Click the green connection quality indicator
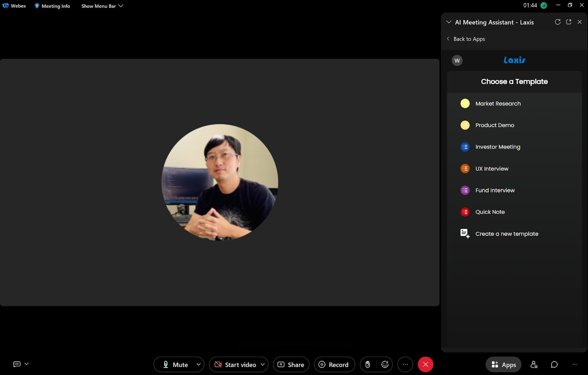588x375 pixels. click(544, 6)
